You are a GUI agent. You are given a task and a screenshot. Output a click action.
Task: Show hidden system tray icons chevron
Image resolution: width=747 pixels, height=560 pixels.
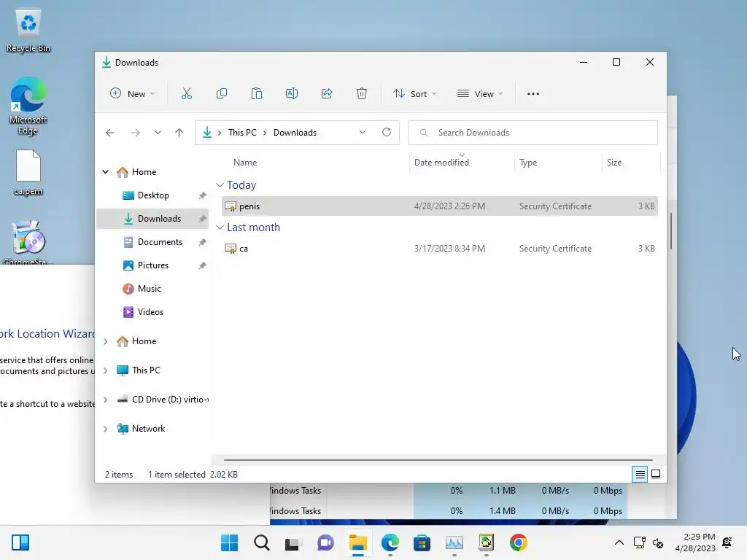[619, 542]
